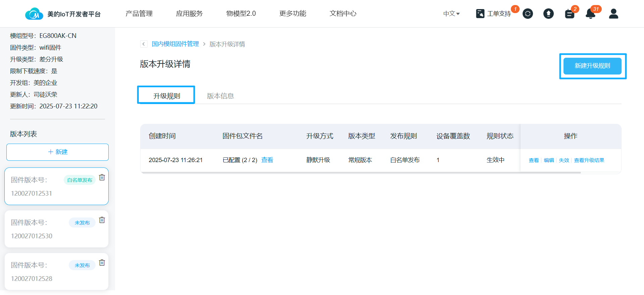Screen dimensions: 644x295
Task: Click the table horizontal scrollbar
Action: click(361, 173)
